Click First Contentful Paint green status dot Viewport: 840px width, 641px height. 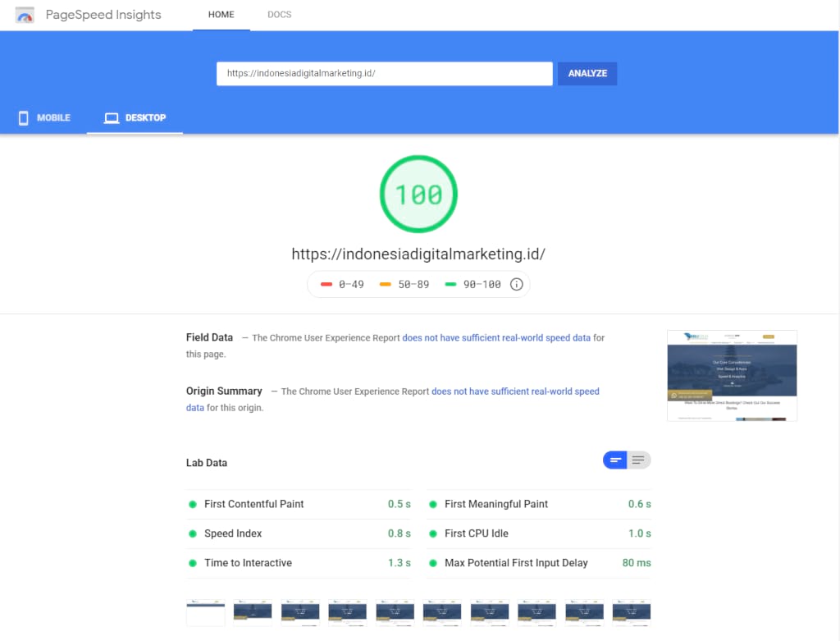(193, 504)
